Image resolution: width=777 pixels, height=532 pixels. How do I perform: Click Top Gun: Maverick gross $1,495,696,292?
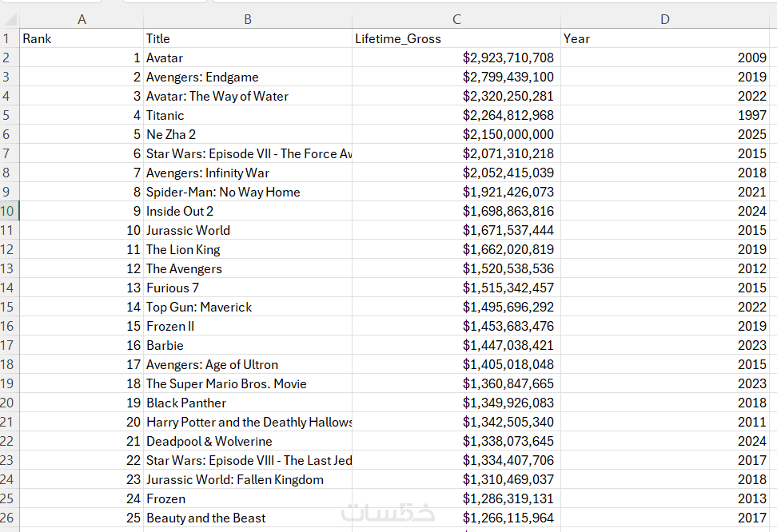[x=456, y=307]
